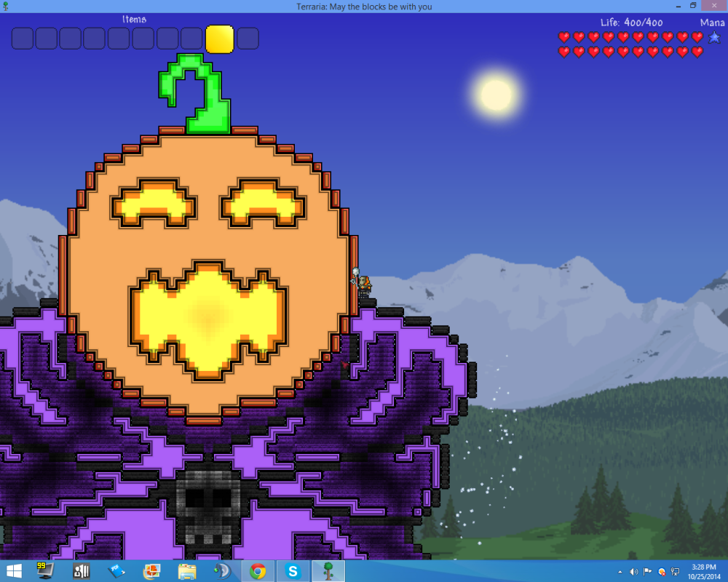Viewport: 728px width, 582px height.
Task: Click the sun in the sky
Action: 496,95
